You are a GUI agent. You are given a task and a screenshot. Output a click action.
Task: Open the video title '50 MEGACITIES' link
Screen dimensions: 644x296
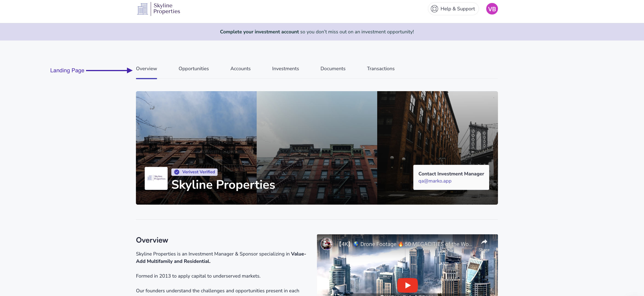405,244
